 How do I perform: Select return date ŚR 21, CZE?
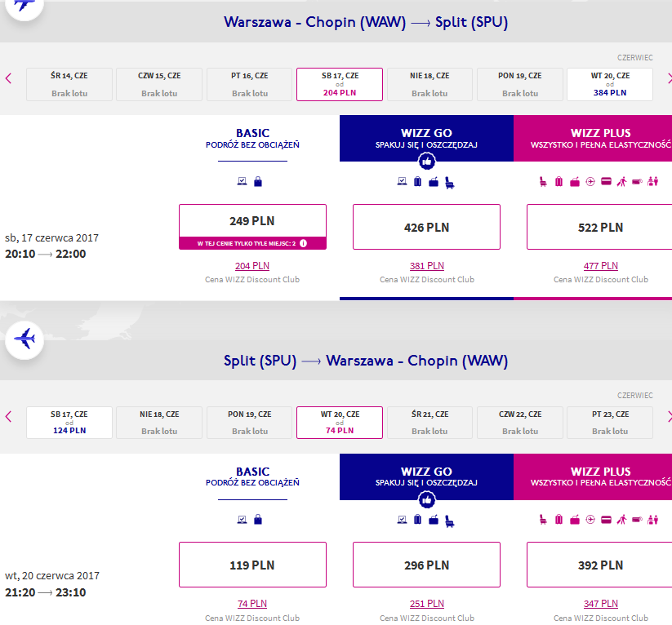(429, 423)
